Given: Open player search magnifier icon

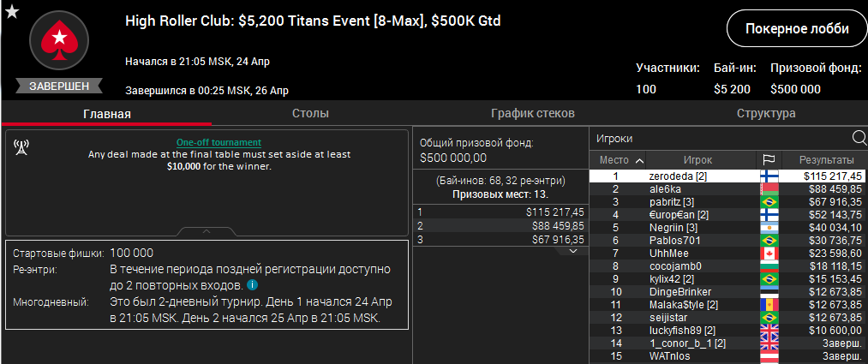Looking at the screenshot, I should click(859, 138).
